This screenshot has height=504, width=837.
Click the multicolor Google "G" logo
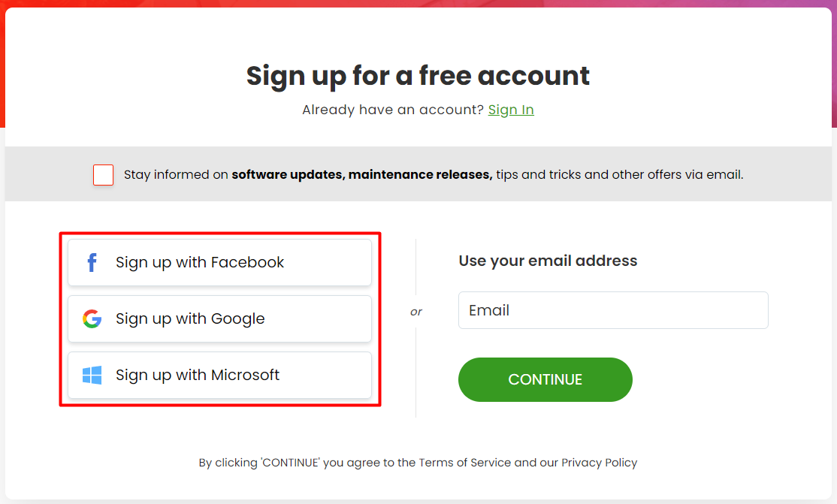[x=92, y=318]
